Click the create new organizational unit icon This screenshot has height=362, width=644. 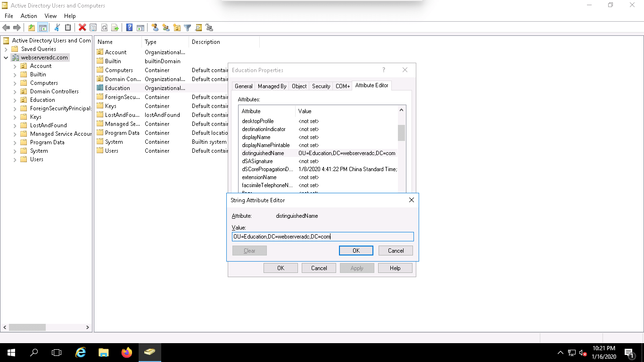click(177, 28)
